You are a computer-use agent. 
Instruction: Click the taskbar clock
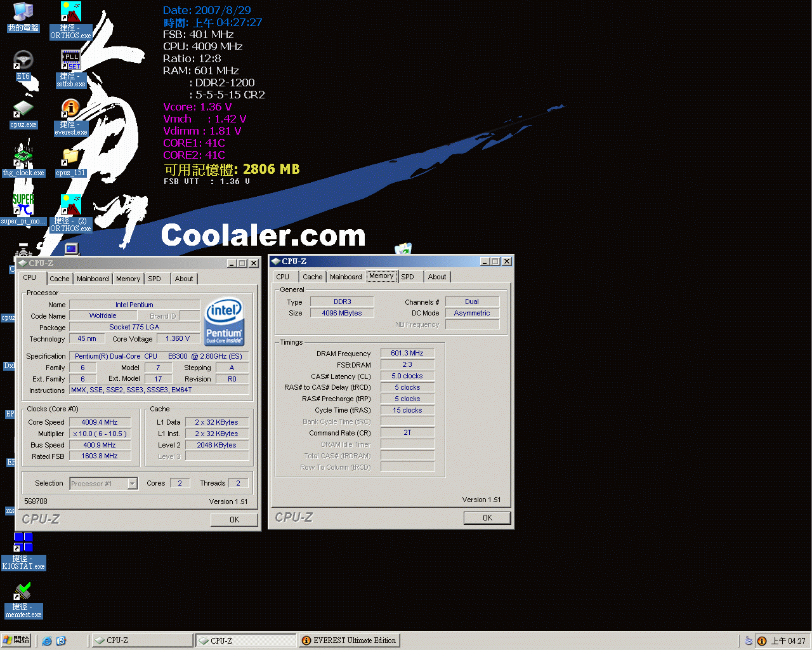click(788, 641)
